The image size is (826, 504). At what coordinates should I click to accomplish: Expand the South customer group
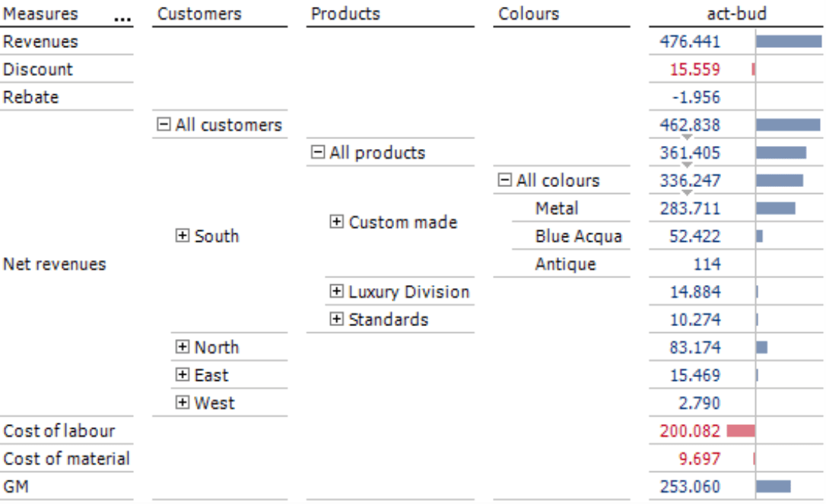click(183, 236)
